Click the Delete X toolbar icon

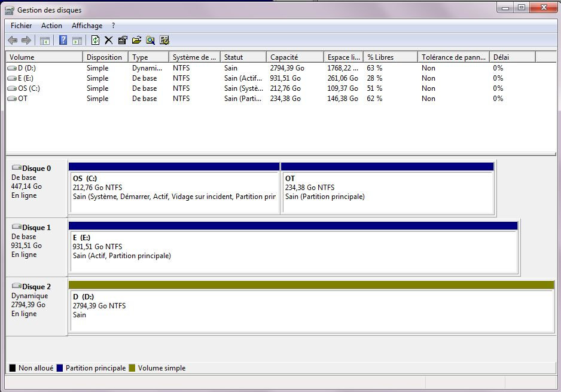pyautogui.click(x=108, y=41)
